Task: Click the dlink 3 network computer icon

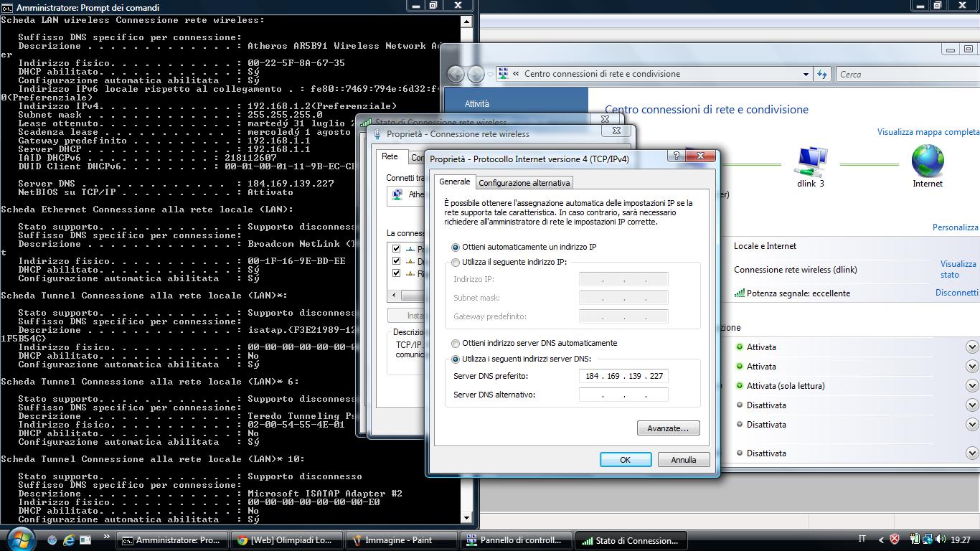Action: coord(810,161)
